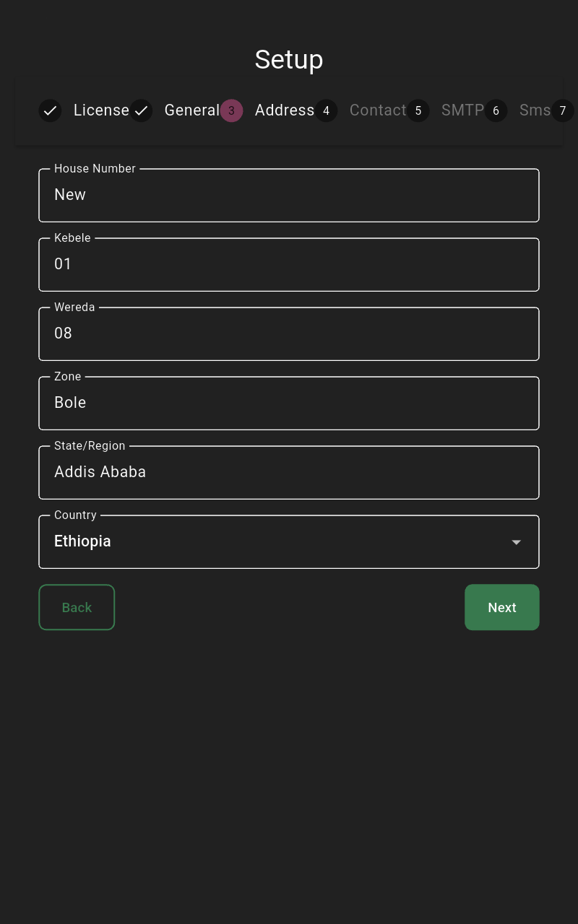Open the Country selection dropdown

289,541
